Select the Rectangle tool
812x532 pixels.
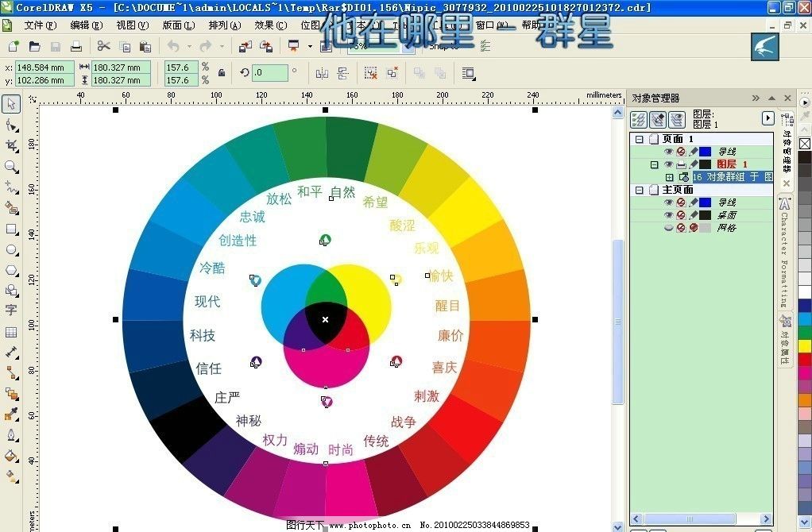pos(11,229)
